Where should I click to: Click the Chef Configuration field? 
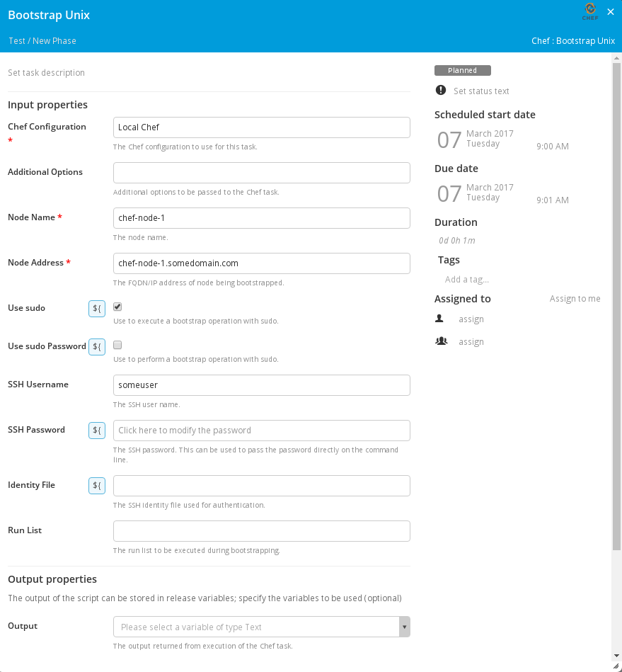(x=262, y=127)
